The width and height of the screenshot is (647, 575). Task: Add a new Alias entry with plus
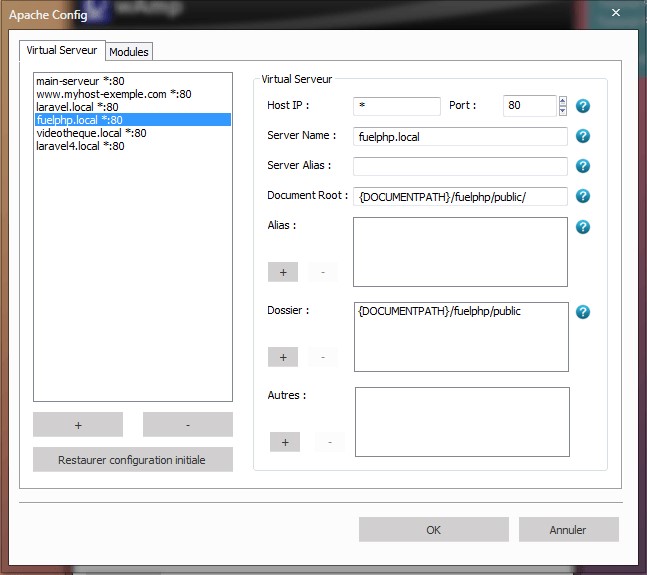click(x=283, y=272)
